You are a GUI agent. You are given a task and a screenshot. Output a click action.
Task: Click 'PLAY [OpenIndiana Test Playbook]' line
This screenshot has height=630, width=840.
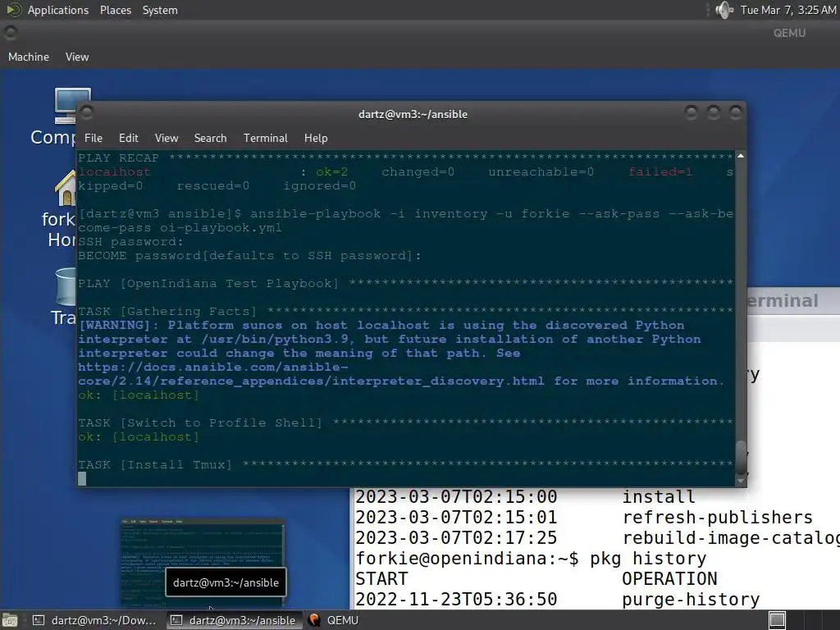pos(405,283)
